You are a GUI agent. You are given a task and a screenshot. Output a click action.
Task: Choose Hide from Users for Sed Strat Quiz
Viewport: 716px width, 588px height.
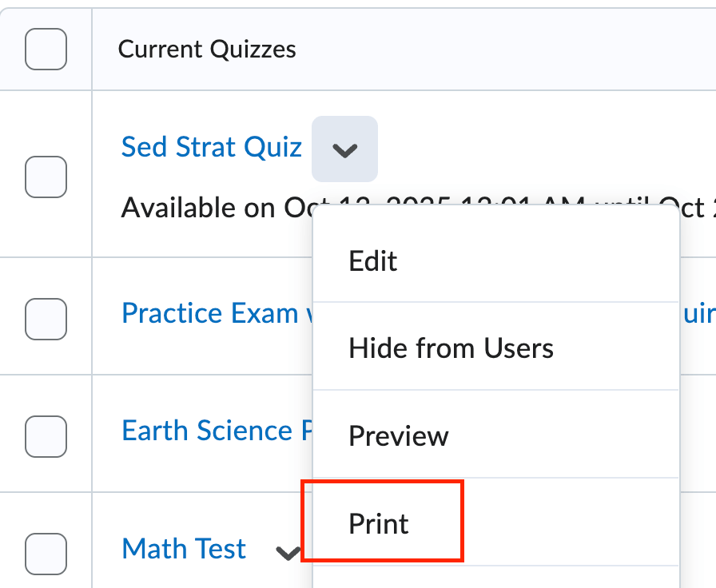(450, 348)
